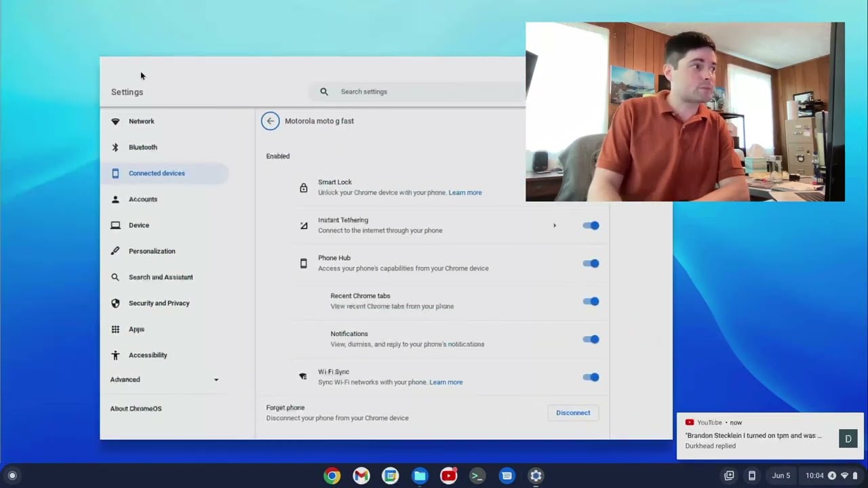This screenshot has width=868, height=488.
Task: Open the Network settings section
Action: point(164,121)
